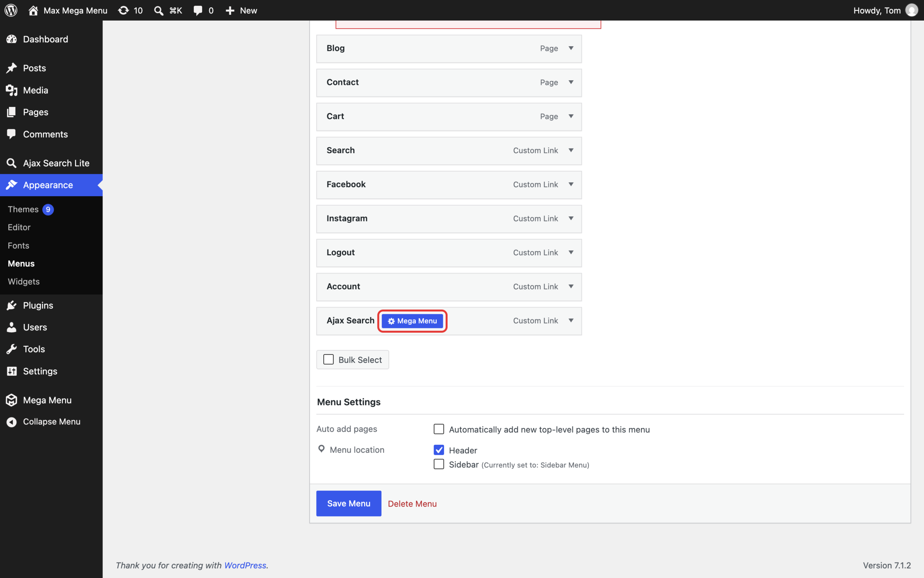Screen dimensions: 924x578
Task: Open Widgets in Appearance submenu
Action: [x=24, y=281]
